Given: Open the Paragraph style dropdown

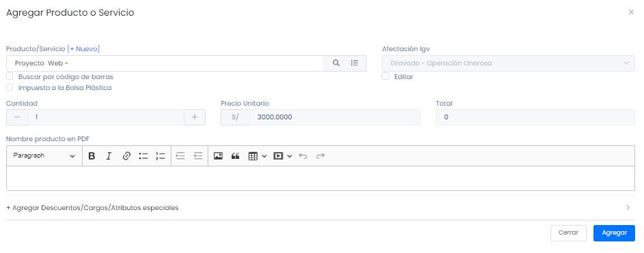Looking at the screenshot, I should coord(44,155).
